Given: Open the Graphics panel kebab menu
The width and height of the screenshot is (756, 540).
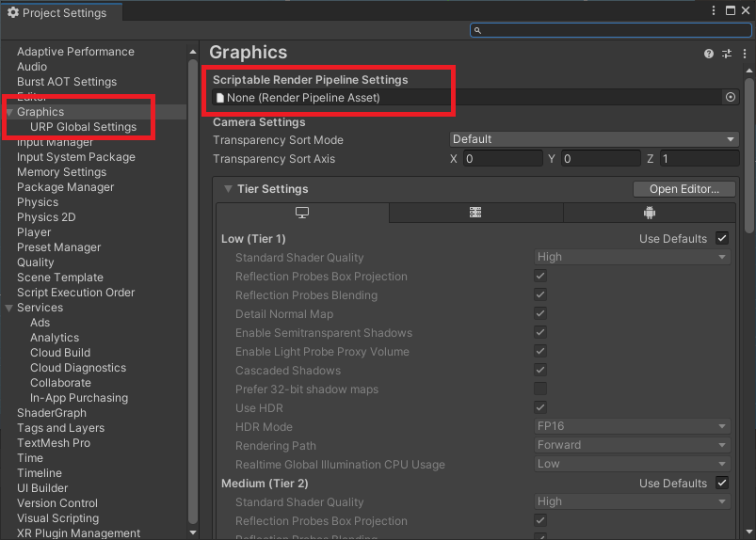Looking at the screenshot, I should pyautogui.click(x=744, y=55).
